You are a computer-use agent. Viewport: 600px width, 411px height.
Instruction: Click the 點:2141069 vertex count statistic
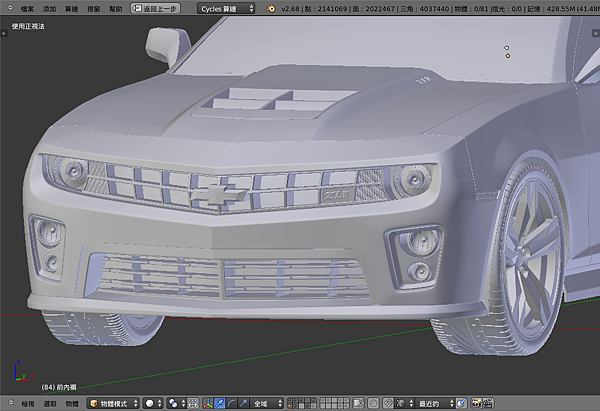326,8
